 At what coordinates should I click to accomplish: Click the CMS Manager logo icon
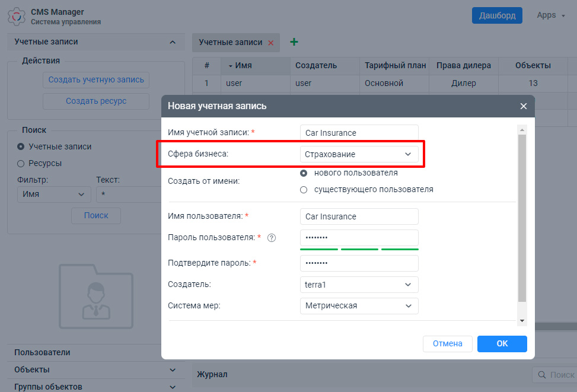tap(17, 16)
